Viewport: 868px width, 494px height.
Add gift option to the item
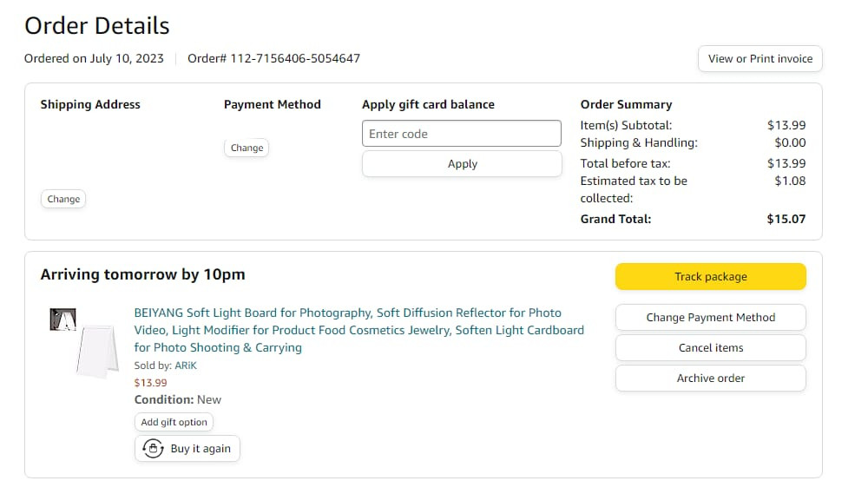tap(174, 422)
